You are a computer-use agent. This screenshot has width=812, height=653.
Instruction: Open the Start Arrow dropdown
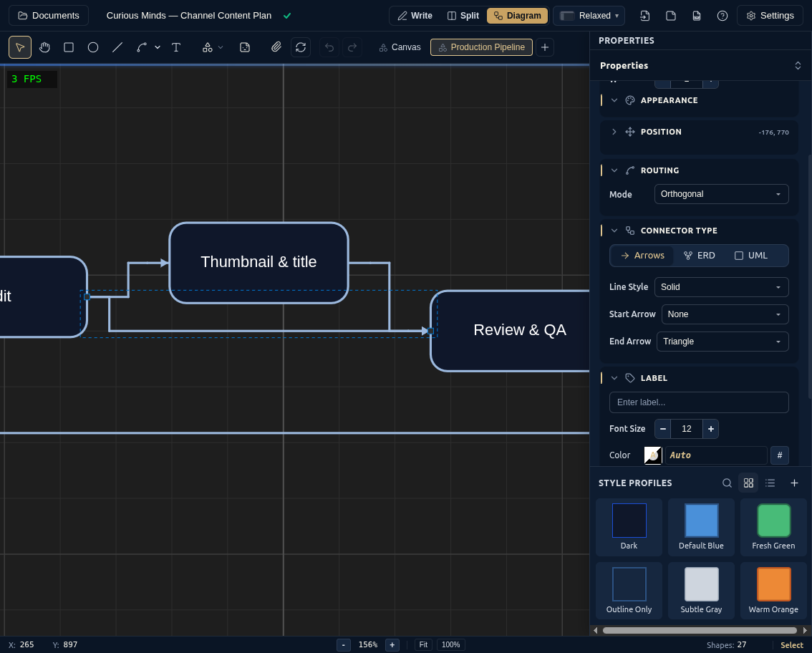[x=725, y=314]
